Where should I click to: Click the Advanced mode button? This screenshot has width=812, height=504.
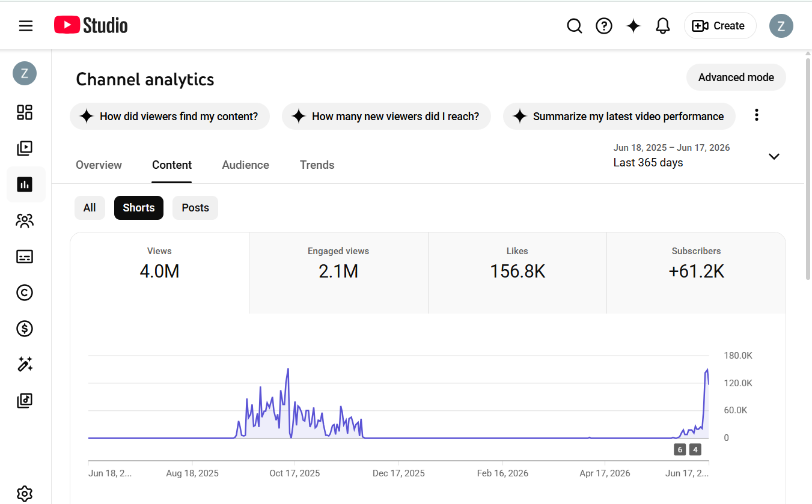pos(736,77)
